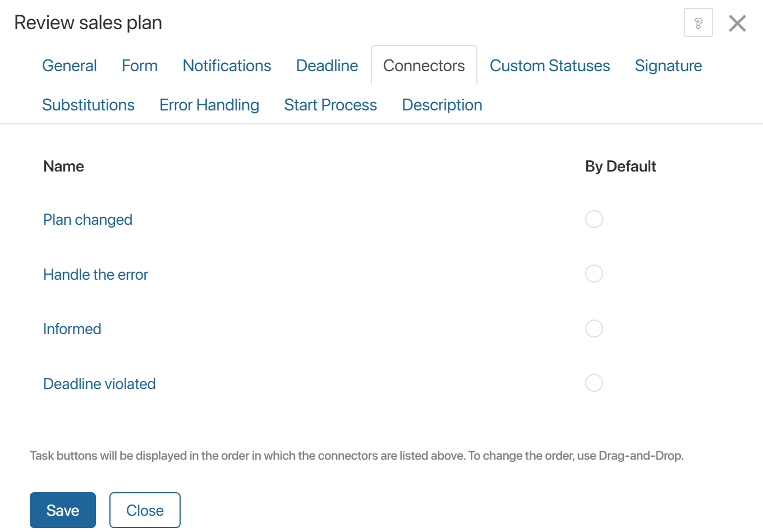Image resolution: width=763 pixels, height=532 pixels.
Task: Set Plan changed as default connector
Action: coord(594,219)
